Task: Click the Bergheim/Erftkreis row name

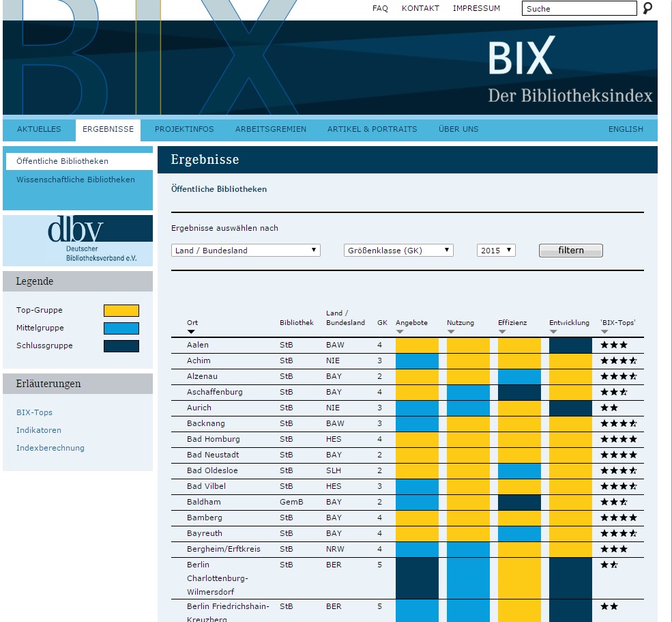Action: click(x=223, y=549)
